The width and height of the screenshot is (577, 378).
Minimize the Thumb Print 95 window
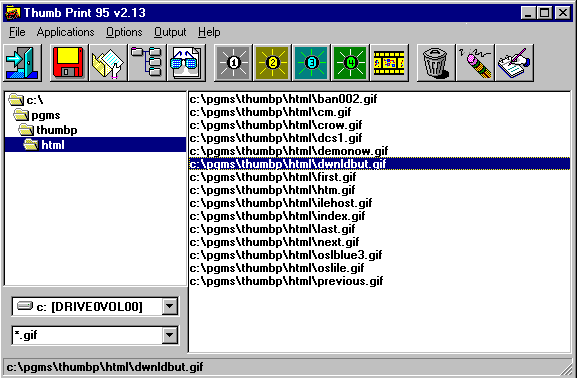[528, 13]
